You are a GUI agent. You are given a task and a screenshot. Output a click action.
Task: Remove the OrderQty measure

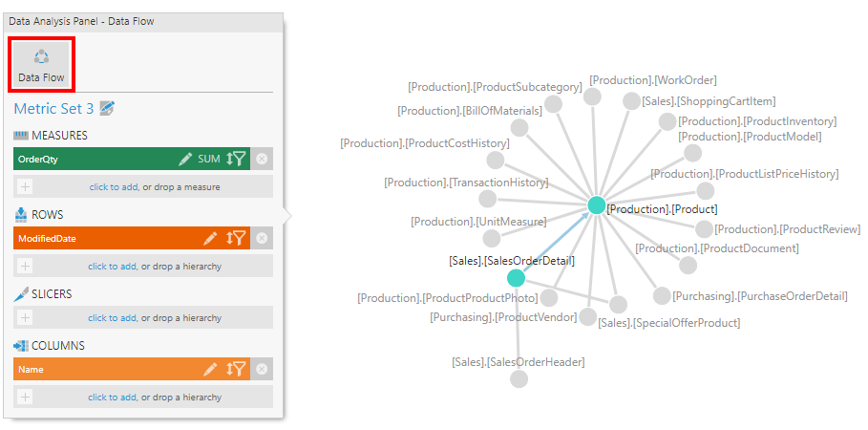263,160
